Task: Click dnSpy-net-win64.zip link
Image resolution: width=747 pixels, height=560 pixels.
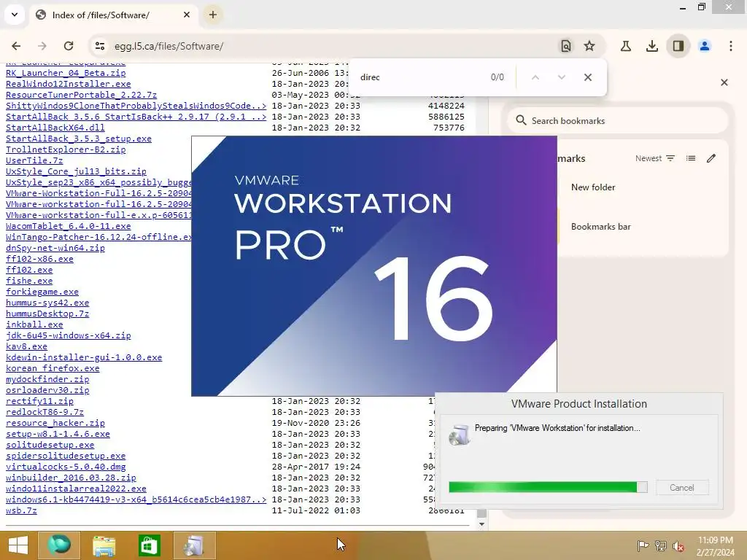Action: (x=55, y=248)
